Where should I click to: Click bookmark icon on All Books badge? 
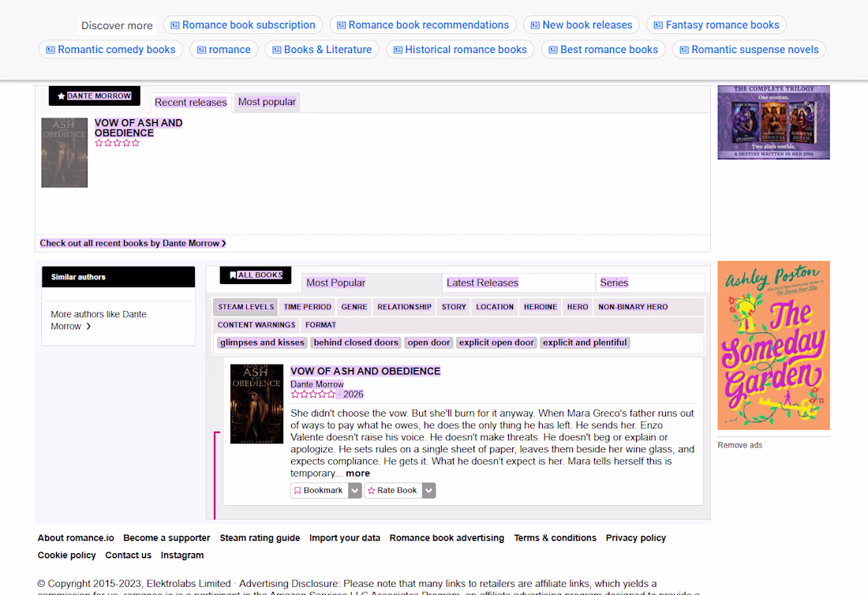pyautogui.click(x=233, y=275)
